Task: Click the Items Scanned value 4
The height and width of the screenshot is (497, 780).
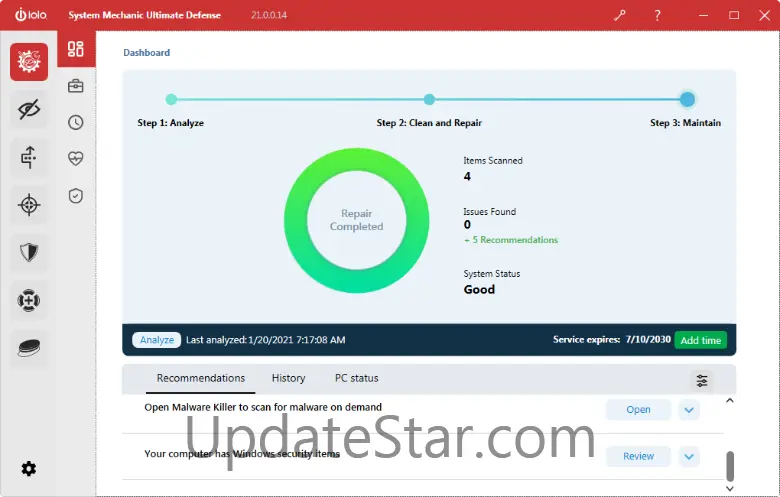Action: (x=467, y=176)
